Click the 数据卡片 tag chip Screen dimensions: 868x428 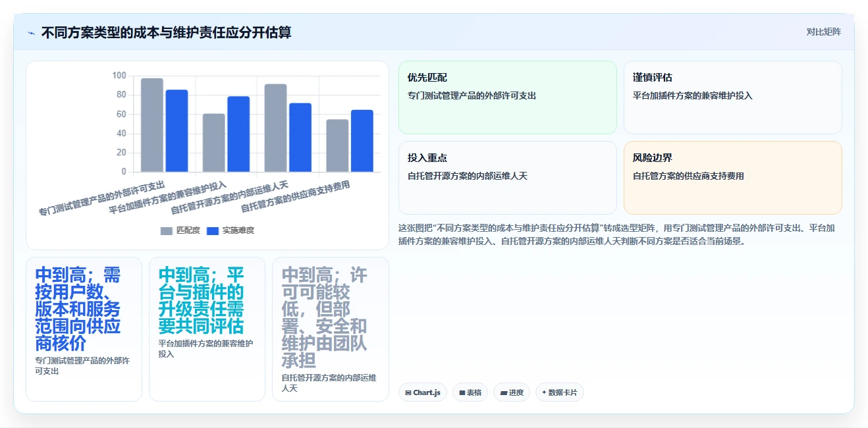[x=560, y=392]
